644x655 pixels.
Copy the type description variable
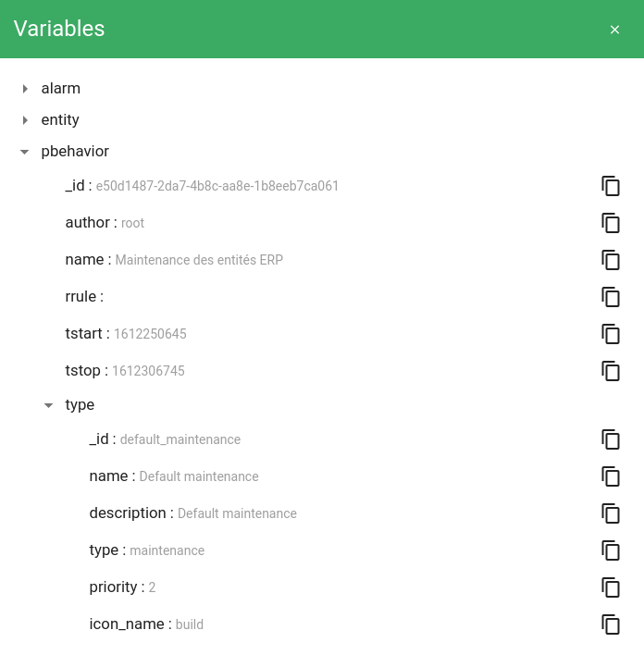point(611,513)
